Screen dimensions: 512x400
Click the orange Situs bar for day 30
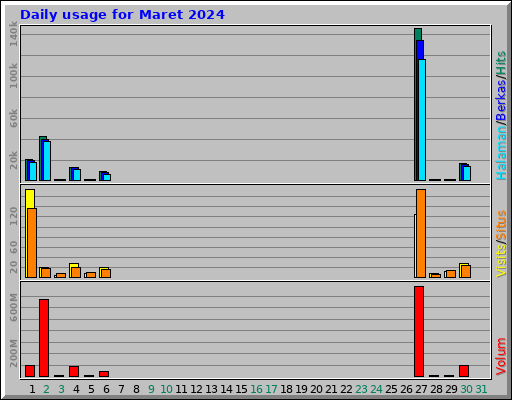tap(466, 271)
